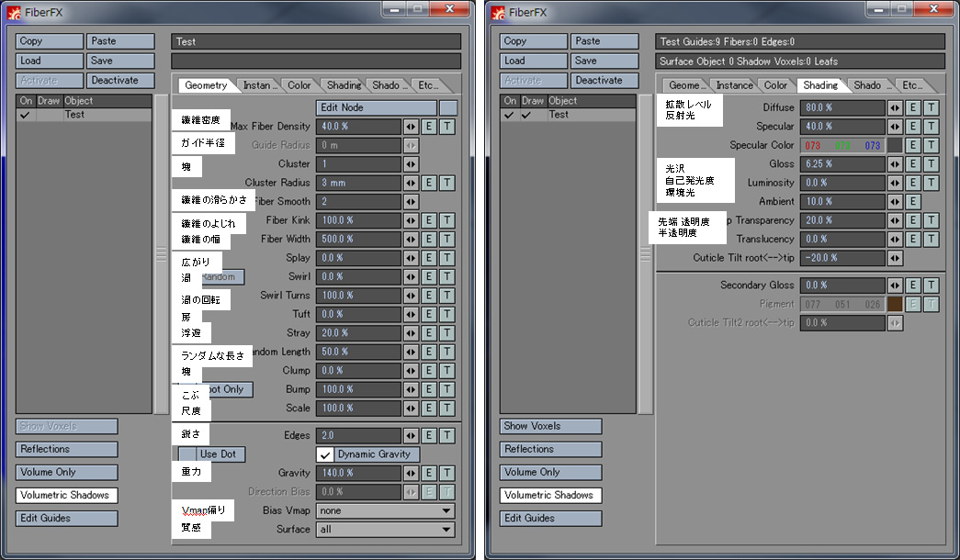The image size is (960, 560).
Task: Click the Fiber Width value field
Action: click(x=359, y=240)
